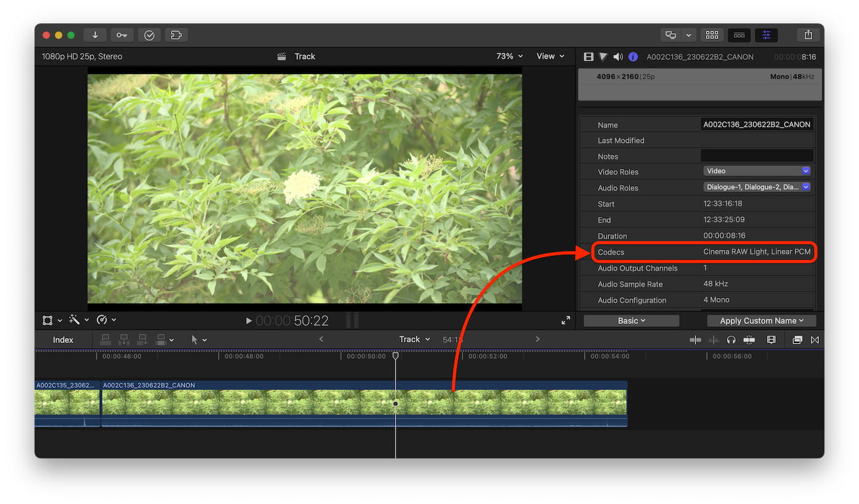Open the viewer View options menu
Image resolution: width=859 pixels, height=504 pixels.
pos(550,56)
